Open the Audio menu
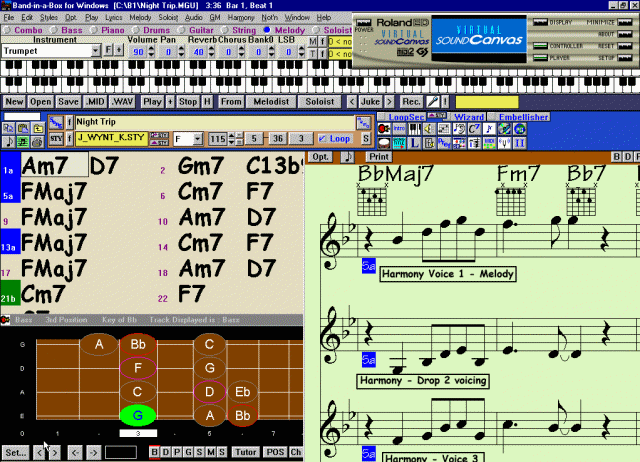This screenshot has height=462, width=640. [x=193, y=18]
